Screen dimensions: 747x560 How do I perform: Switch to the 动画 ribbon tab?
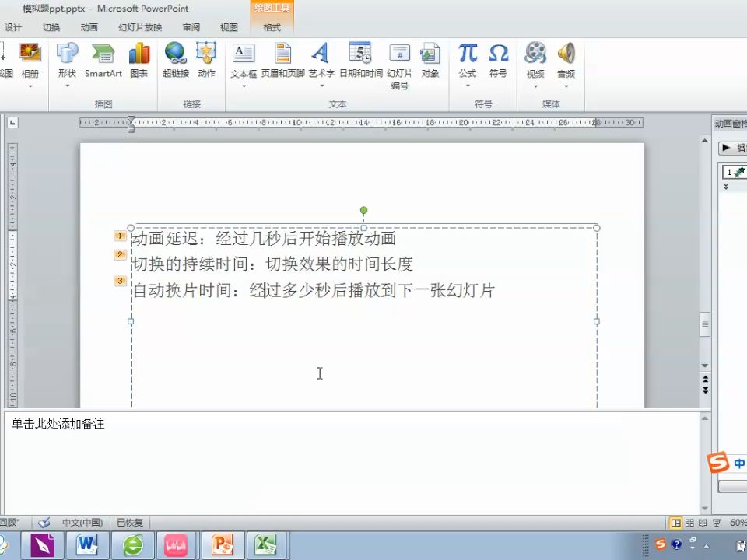tap(88, 26)
